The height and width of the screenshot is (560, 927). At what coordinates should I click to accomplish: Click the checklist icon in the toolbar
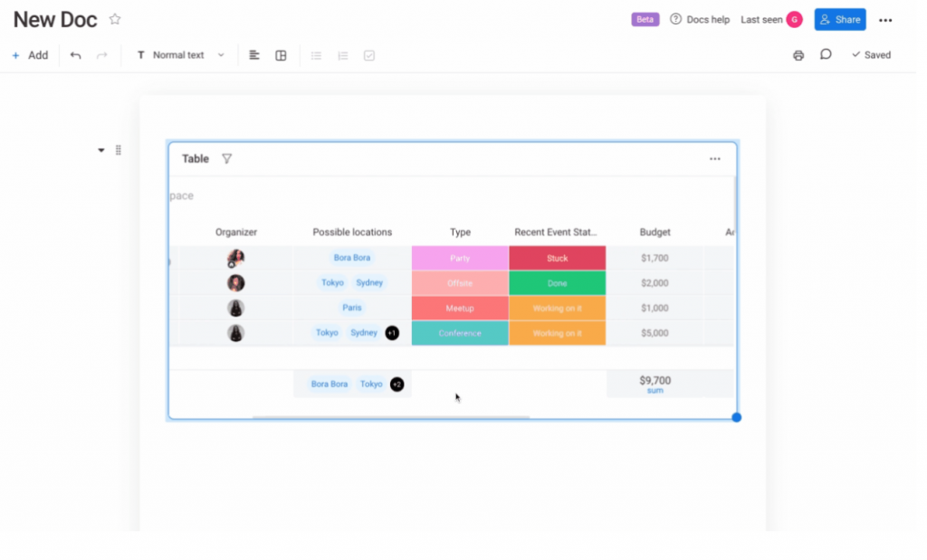coord(369,55)
